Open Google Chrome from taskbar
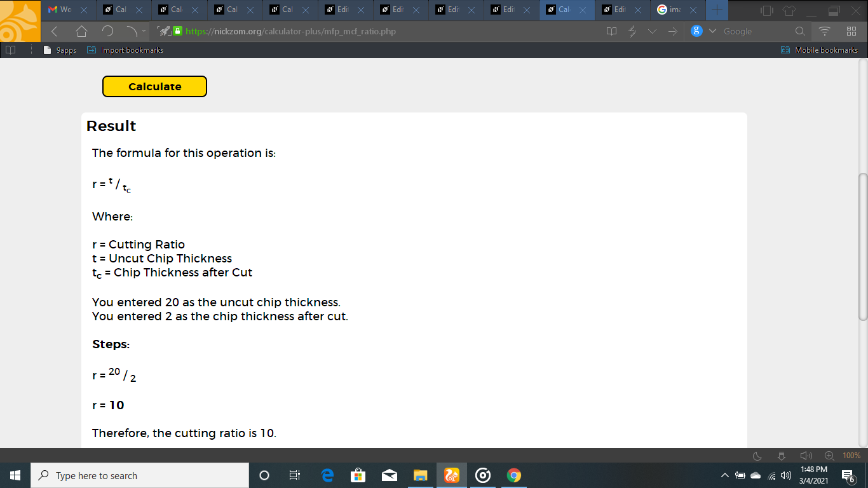Screen dimensions: 868x488 514,475
